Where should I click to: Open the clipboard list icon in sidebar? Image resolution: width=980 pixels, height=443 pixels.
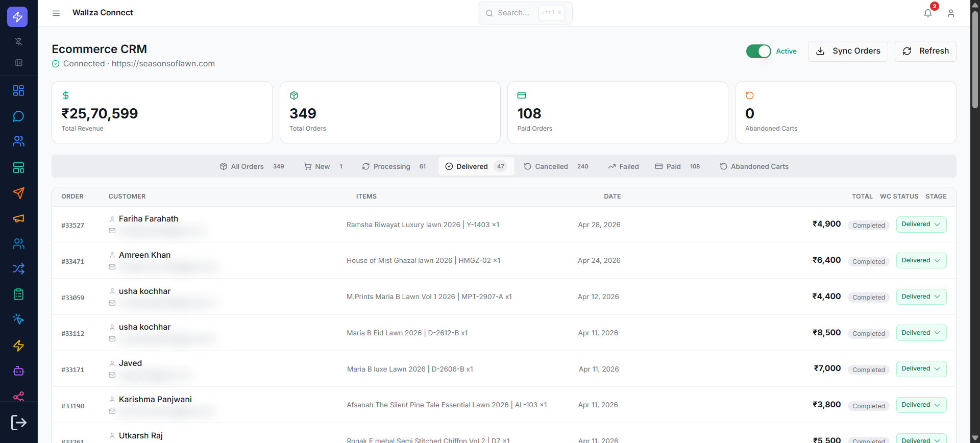coord(18,294)
